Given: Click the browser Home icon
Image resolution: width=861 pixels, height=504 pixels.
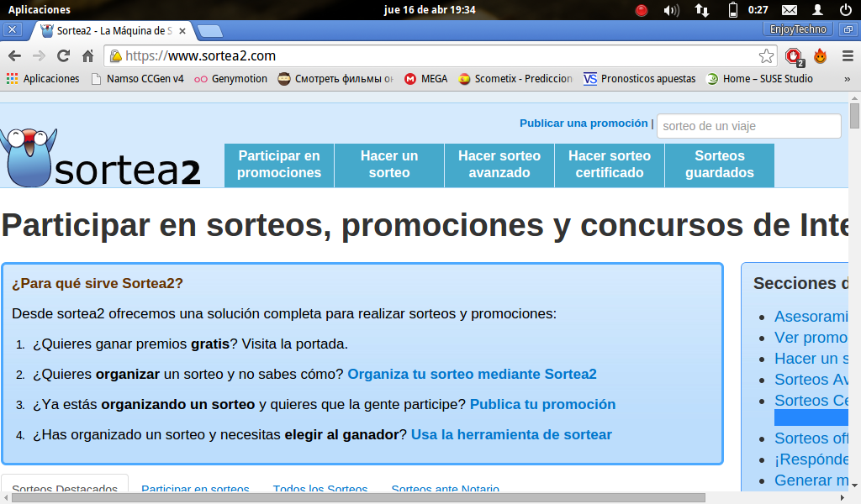Looking at the screenshot, I should (x=90, y=58).
